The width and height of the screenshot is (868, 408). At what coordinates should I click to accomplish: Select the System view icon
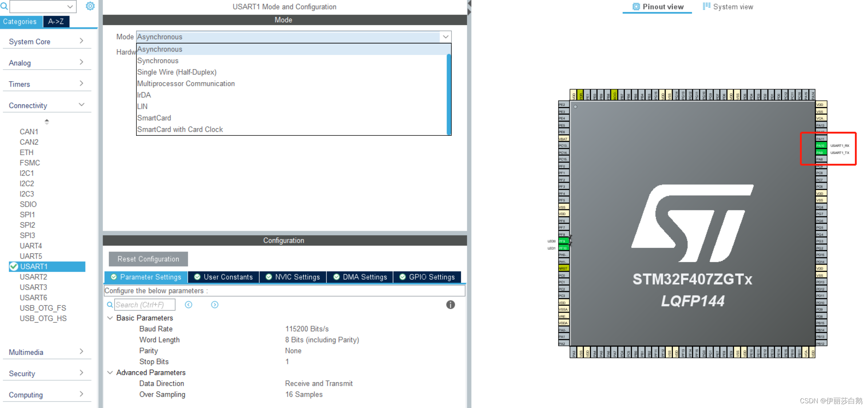tap(706, 6)
